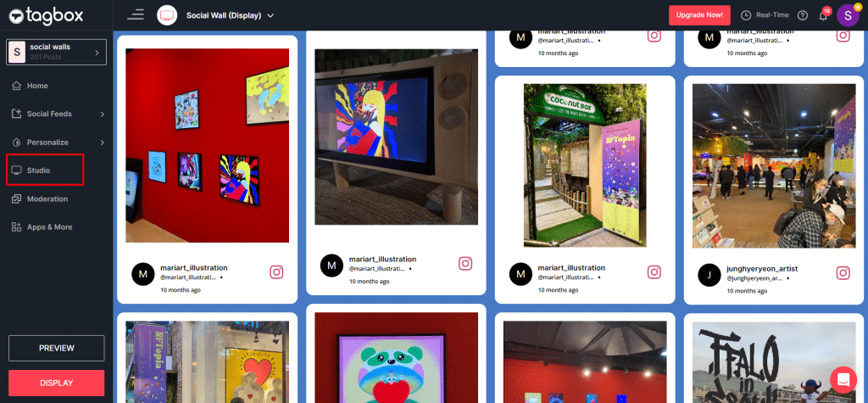This screenshot has width=868, height=403.
Task: Open Studio from the sidebar
Action: pos(39,171)
